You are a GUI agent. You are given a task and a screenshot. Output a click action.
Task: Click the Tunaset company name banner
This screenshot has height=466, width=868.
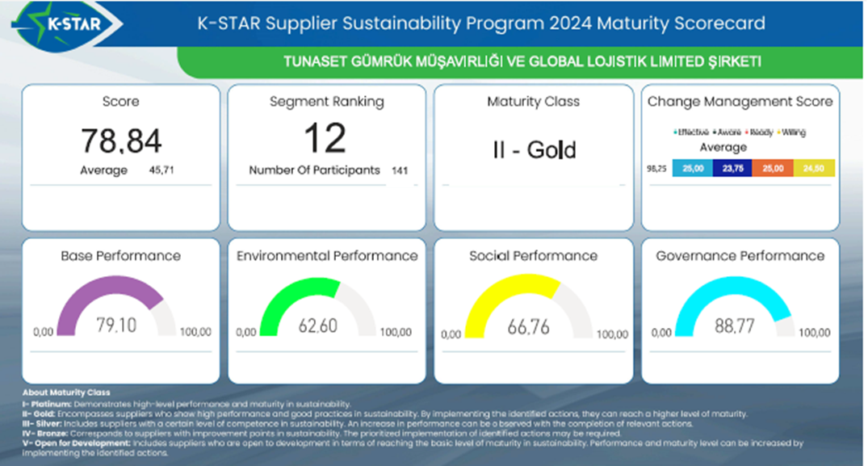pyautogui.click(x=522, y=62)
